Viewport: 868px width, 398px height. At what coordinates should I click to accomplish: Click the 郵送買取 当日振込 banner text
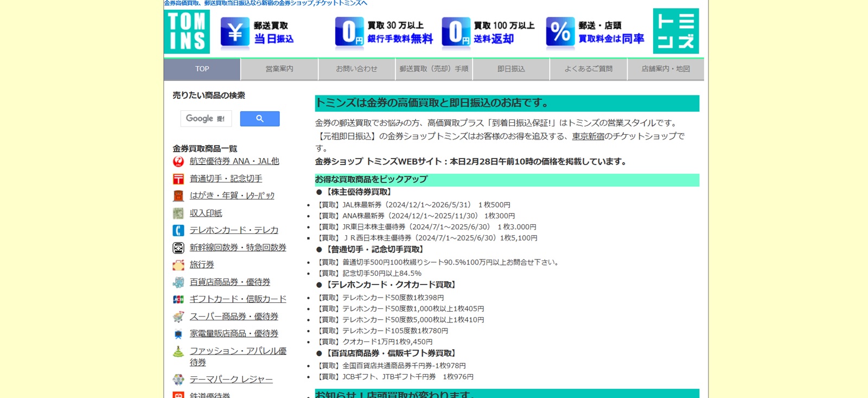point(274,33)
